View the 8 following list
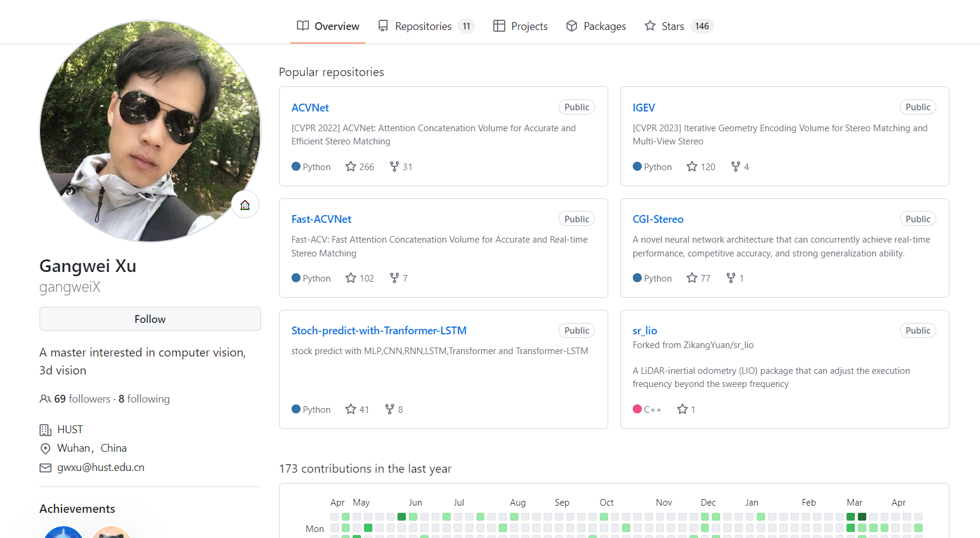 (144, 399)
